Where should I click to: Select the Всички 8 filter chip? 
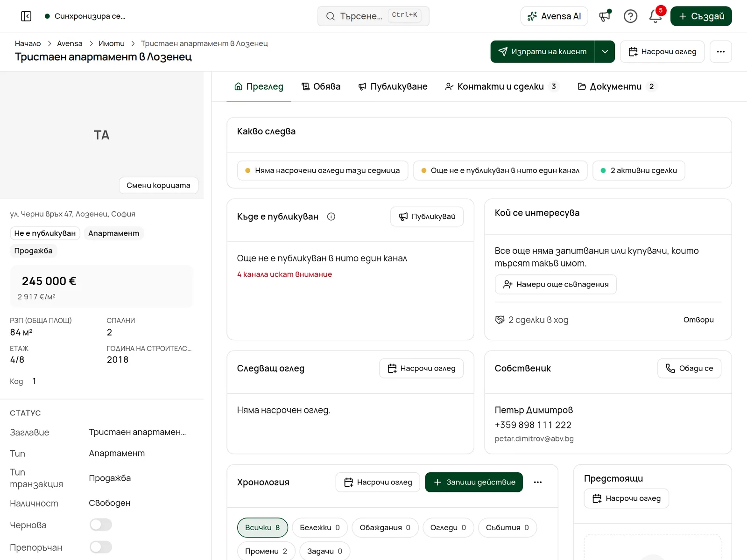pyautogui.click(x=262, y=527)
